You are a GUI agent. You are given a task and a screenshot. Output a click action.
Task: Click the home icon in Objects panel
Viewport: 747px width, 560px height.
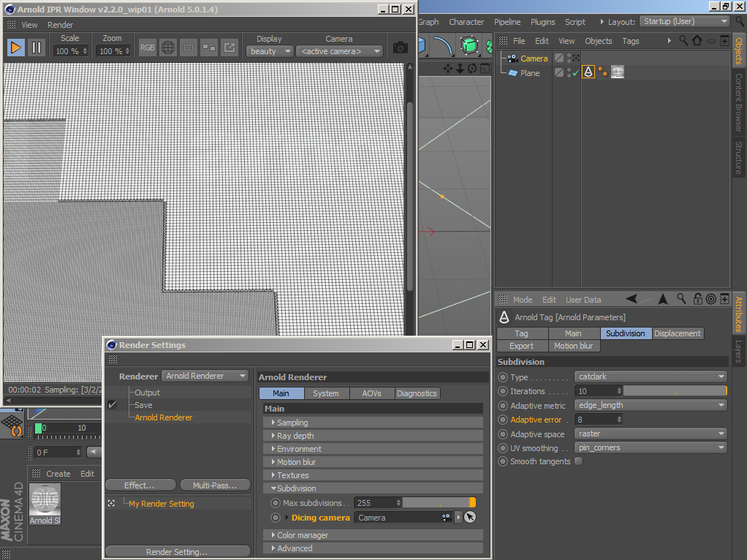697,41
